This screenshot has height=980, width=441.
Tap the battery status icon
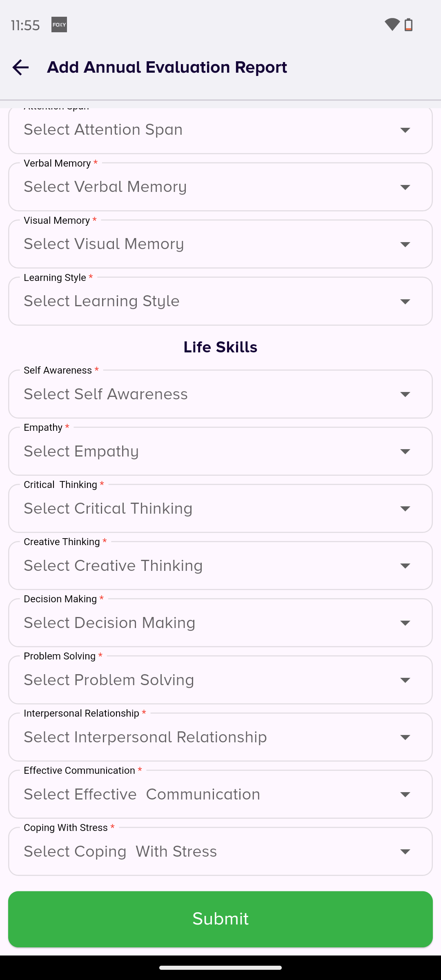pos(409,25)
